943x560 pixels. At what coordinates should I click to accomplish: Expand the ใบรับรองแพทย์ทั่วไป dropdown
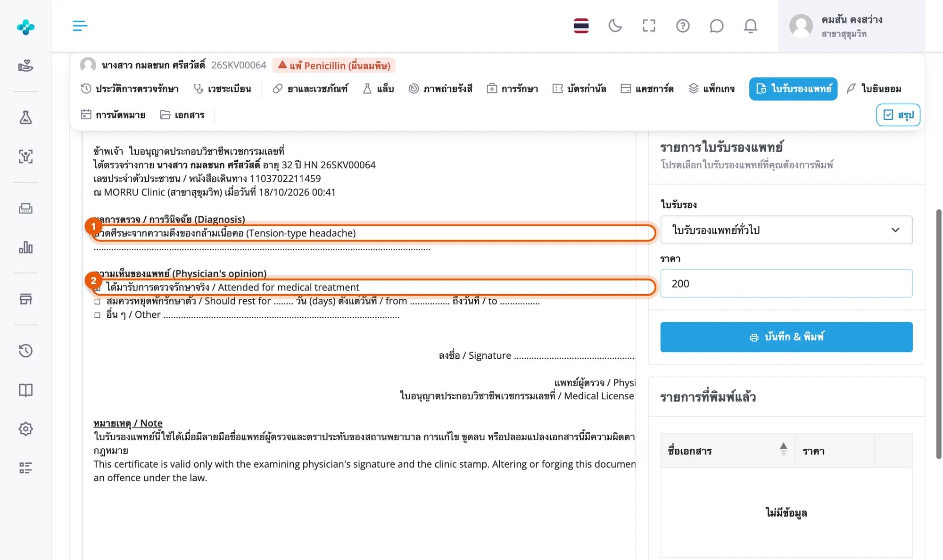(x=786, y=230)
